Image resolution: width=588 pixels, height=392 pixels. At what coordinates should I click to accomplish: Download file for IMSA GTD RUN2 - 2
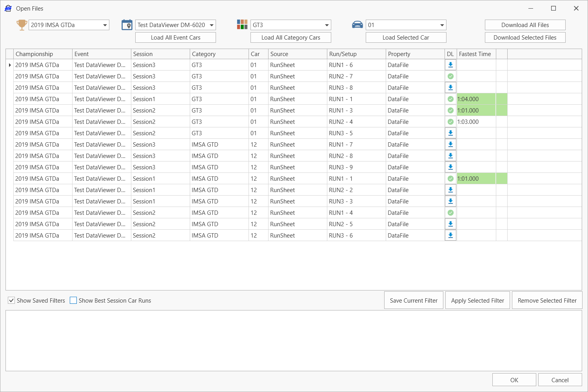451,190
